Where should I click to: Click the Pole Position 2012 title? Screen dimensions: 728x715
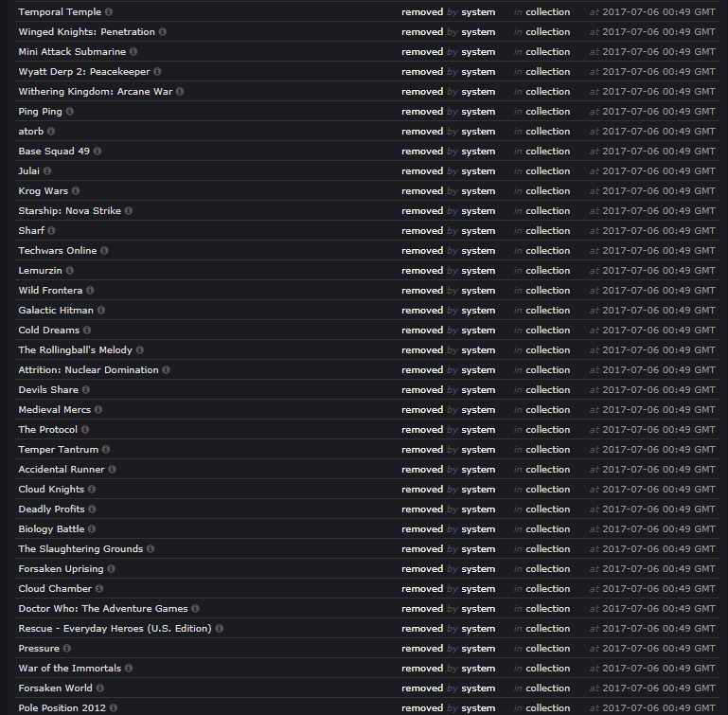coord(62,708)
